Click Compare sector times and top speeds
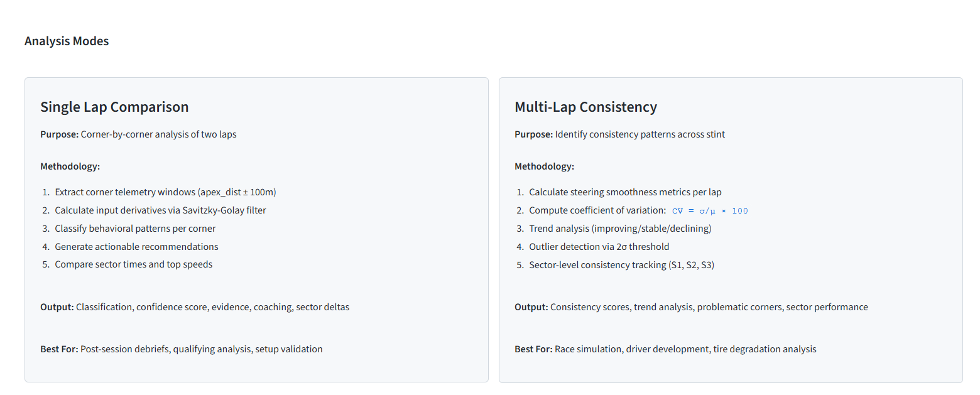The image size is (980, 395). coord(133,264)
